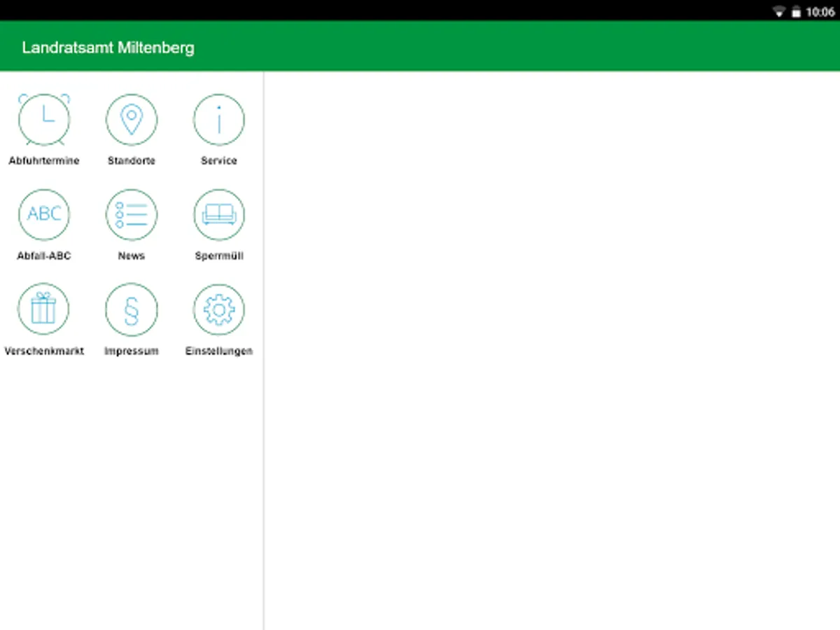Click the Abfall-ABC label
Screen dimensions: 840x630
44,256
